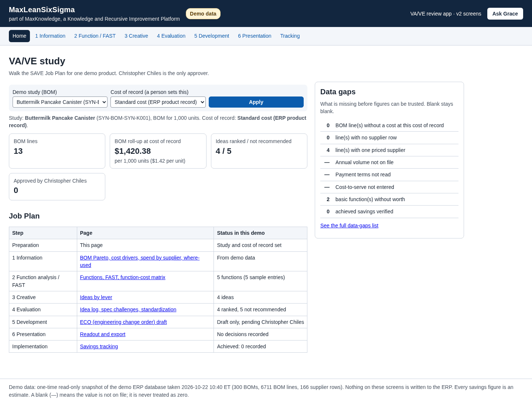Click 'Annual volume not on file' row
Viewport: 532px width, 403px height.
click(389, 162)
